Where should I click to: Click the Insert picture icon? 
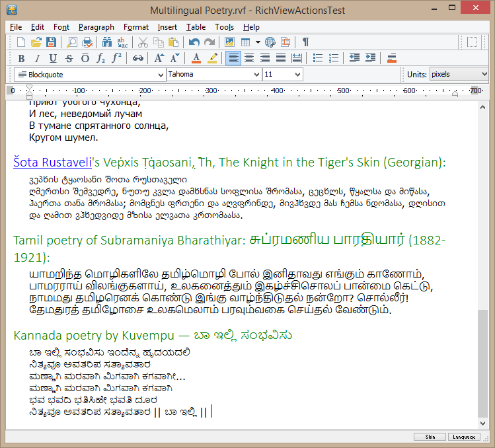229,42
